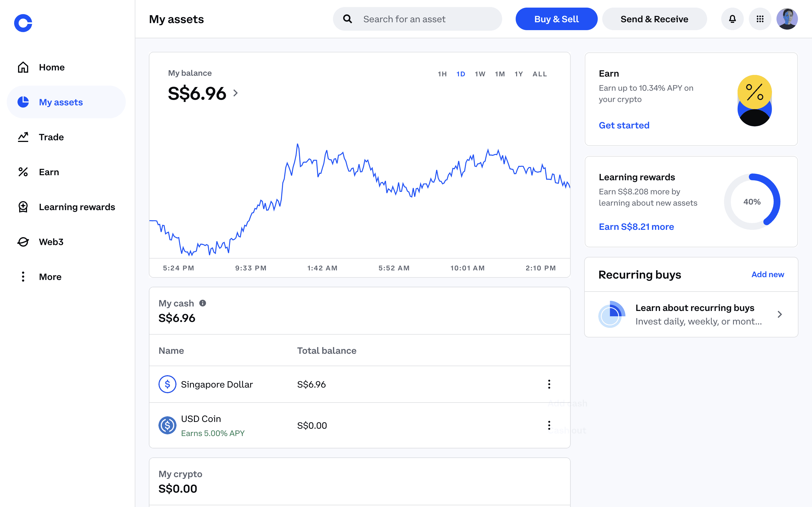Click the 40% learning rewards progress ring
This screenshot has height=507, width=812.
point(752,202)
